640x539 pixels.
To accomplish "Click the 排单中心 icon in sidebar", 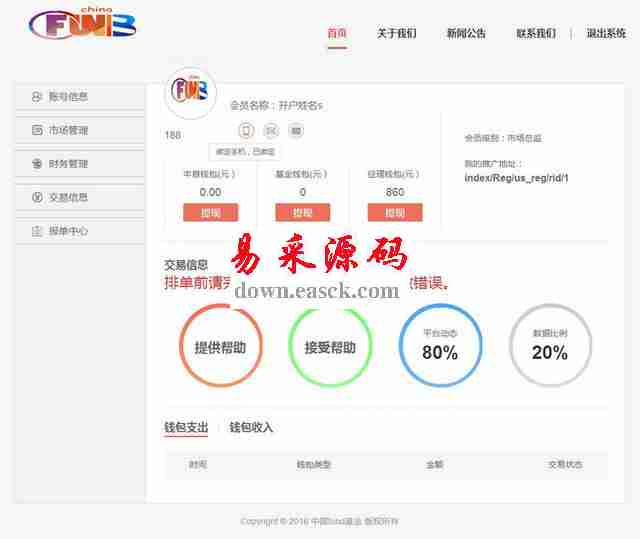I will [x=37, y=231].
